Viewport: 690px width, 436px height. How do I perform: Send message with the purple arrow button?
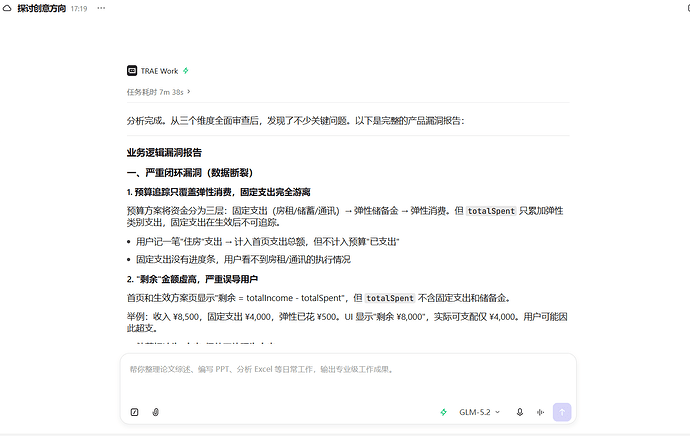point(562,412)
